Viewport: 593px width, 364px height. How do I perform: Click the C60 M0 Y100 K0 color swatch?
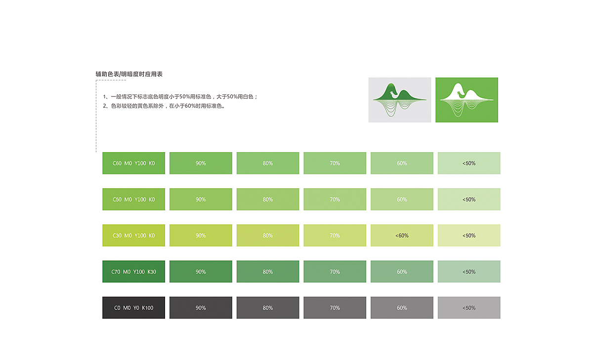click(133, 163)
